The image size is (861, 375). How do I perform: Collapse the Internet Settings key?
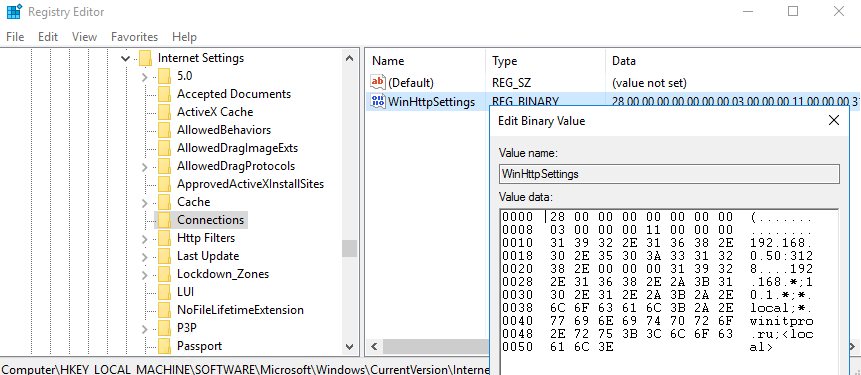click(x=126, y=58)
